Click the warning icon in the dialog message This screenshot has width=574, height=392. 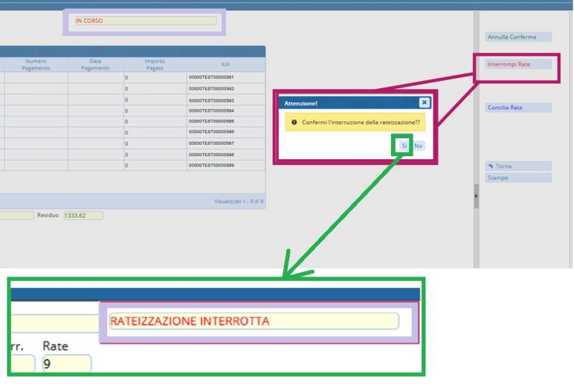point(294,123)
